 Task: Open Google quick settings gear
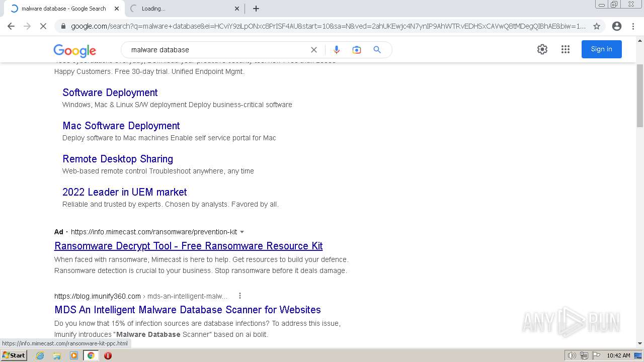(x=542, y=49)
